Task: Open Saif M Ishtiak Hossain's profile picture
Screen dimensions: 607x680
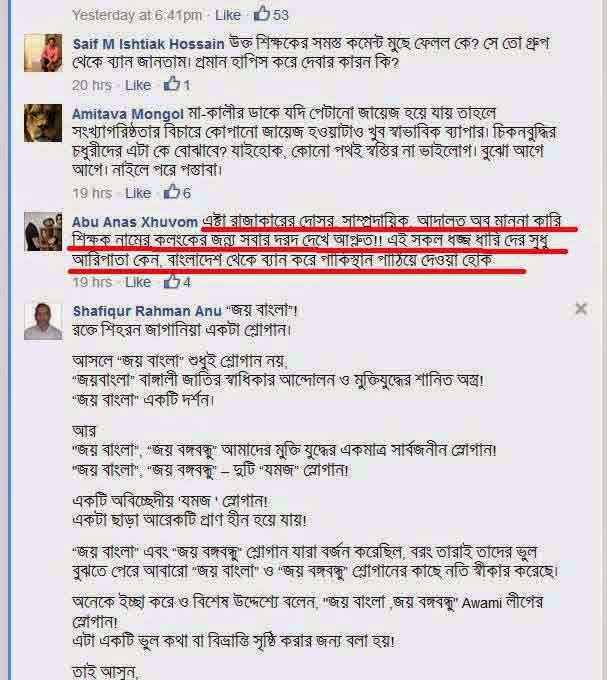Action: [x=43, y=52]
